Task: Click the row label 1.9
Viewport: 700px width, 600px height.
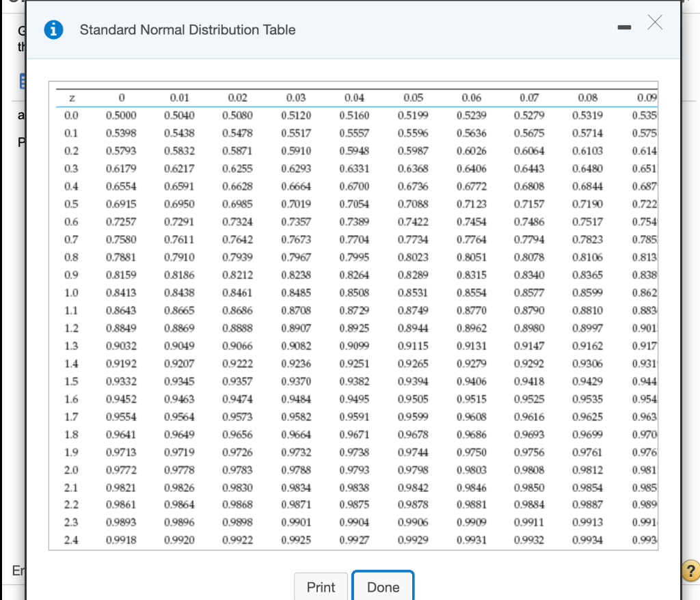Action: coord(71,452)
